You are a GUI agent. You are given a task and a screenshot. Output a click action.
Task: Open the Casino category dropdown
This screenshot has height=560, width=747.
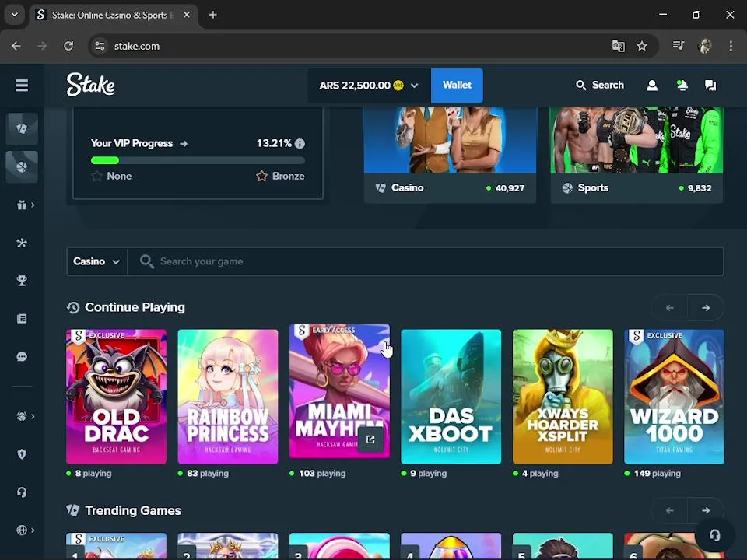(x=96, y=261)
